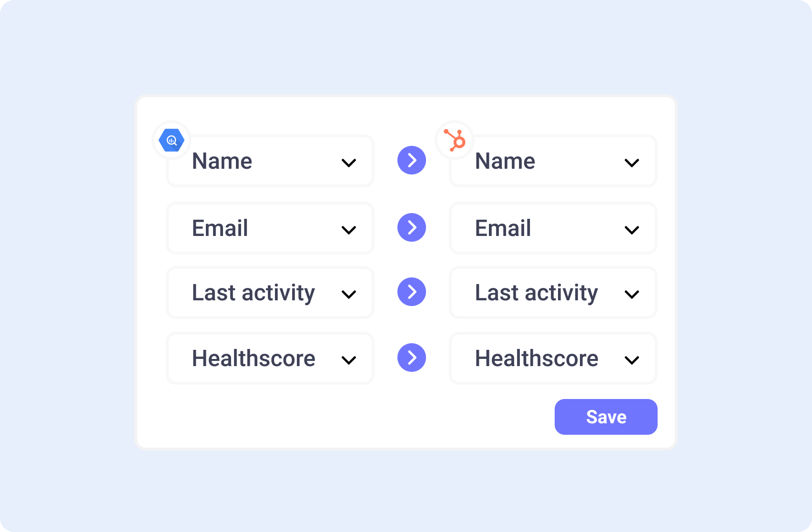
Task: Save the field mapping
Action: click(x=606, y=417)
